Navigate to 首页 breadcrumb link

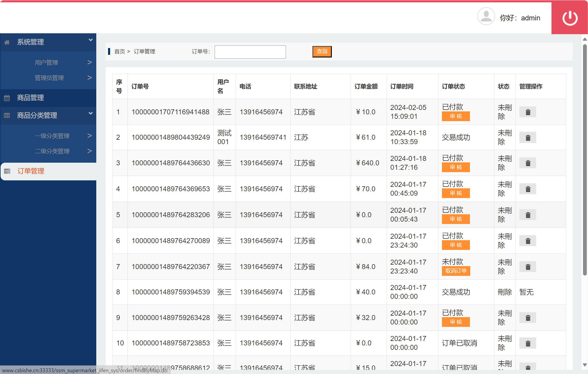[119, 51]
